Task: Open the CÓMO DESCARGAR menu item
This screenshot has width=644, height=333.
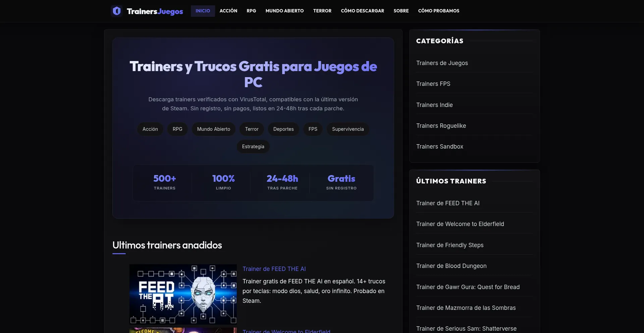Action: click(363, 11)
